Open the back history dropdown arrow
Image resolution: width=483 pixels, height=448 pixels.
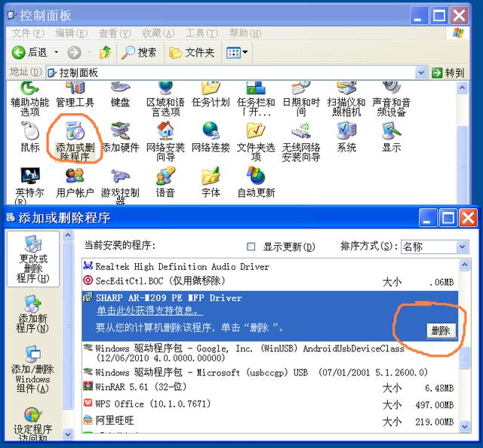(57, 52)
